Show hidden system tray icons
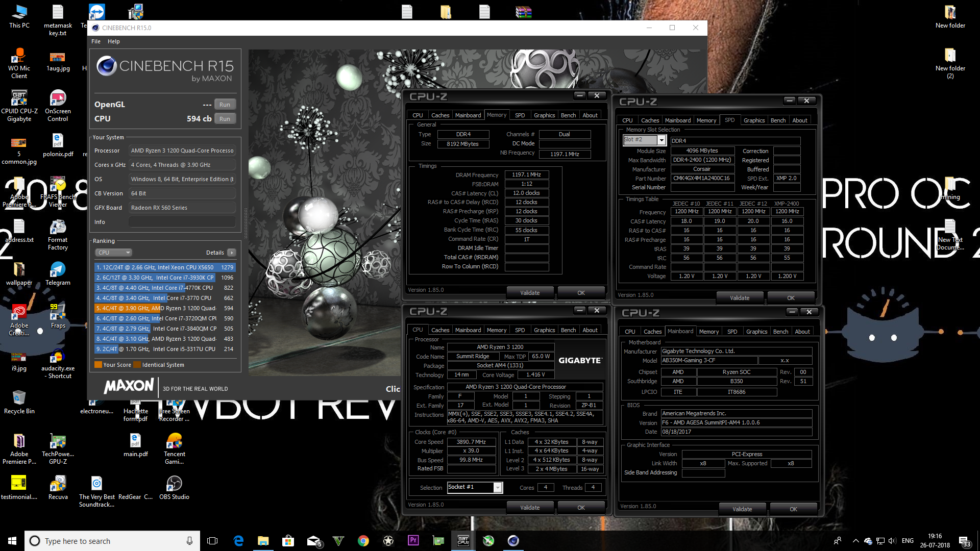Screen dimensions: 980x551 point(855,541)
